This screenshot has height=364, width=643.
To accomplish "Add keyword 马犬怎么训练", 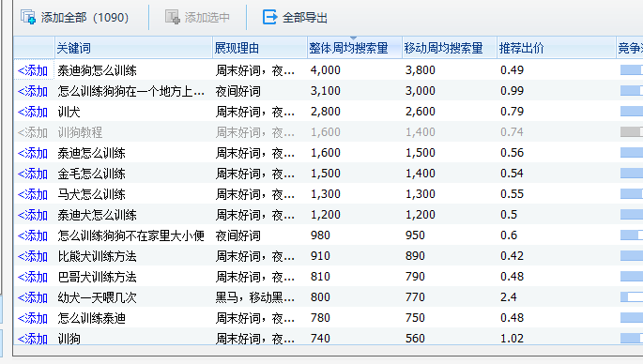I will [x=33, y=194].
